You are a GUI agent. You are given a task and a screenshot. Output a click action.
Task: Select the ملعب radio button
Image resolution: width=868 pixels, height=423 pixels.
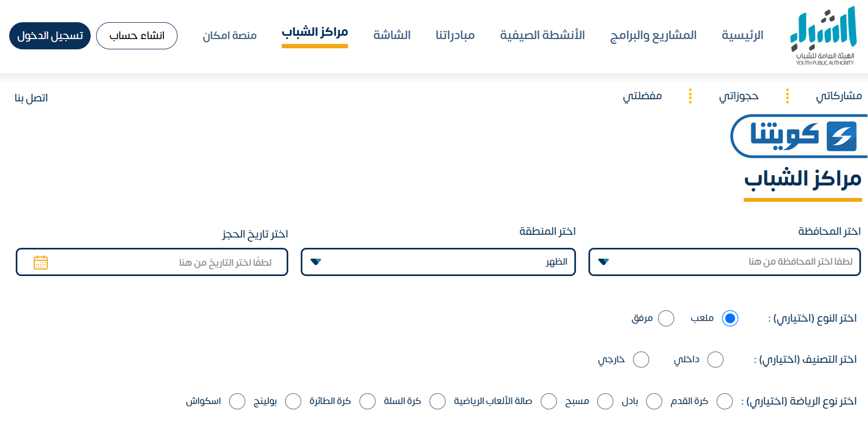click(730, 318)
